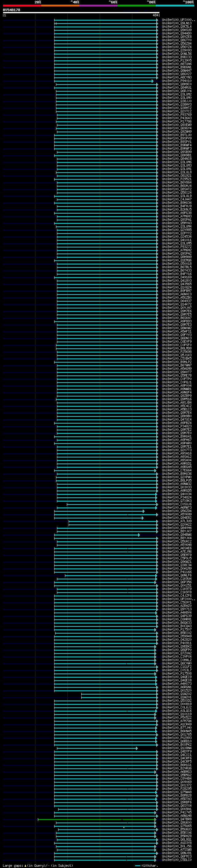Click the red ~20% identity legend bar
The width and height of the screenshot is (197, 868).
22,6
